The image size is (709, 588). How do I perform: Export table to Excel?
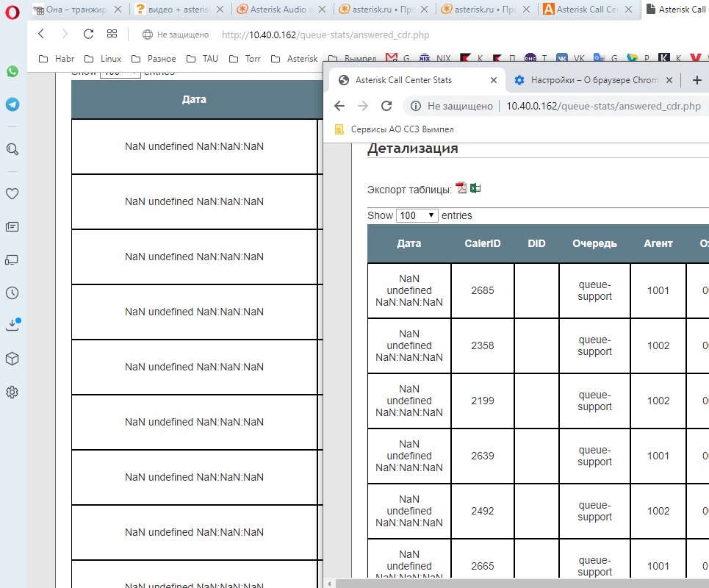coord(475,188)
